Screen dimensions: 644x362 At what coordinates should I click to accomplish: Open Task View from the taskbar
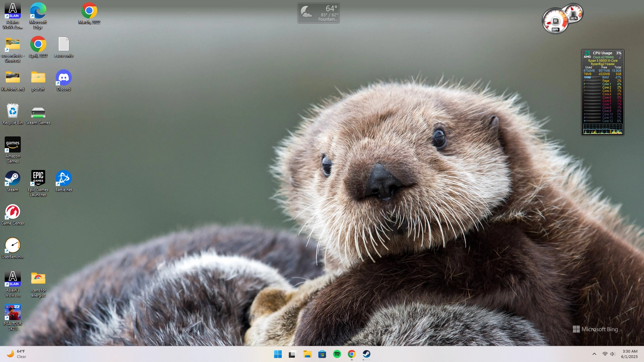pyautogui.click(x=292, y=354)
